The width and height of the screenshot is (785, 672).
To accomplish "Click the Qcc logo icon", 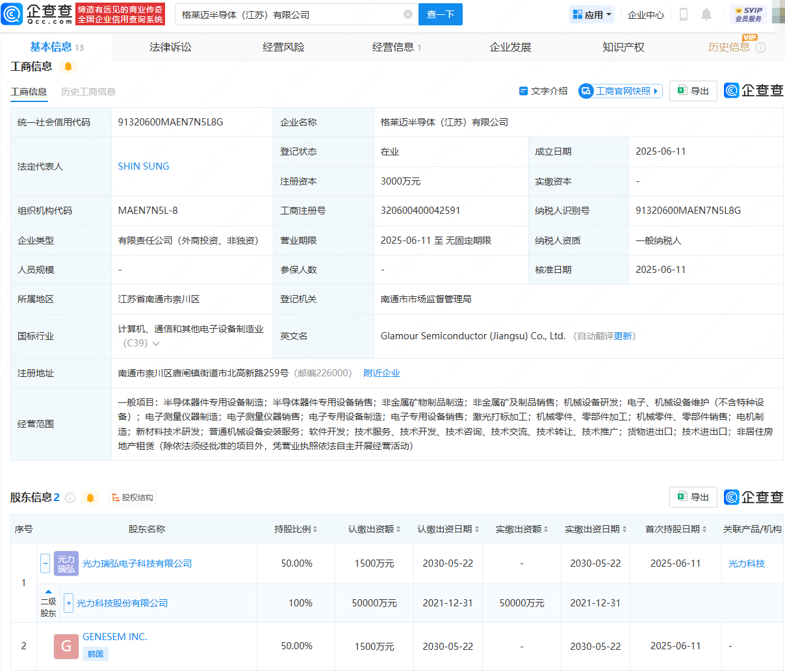I will [12, 14].
